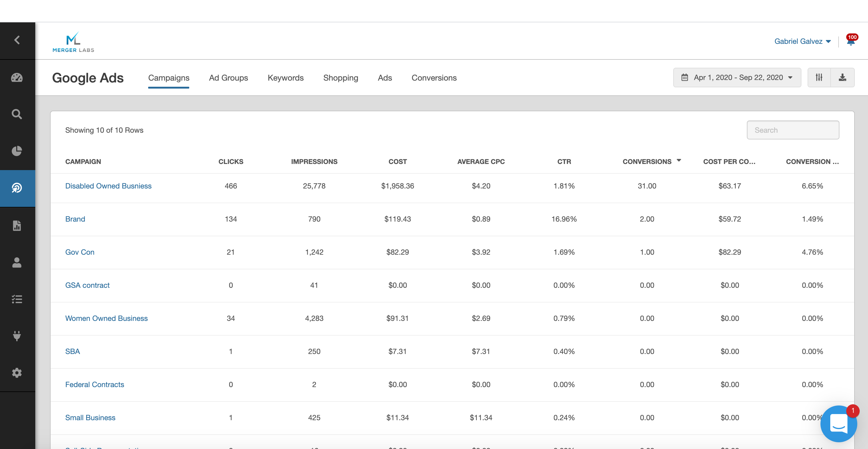Open the integrations plug icon

click(17, 336)
